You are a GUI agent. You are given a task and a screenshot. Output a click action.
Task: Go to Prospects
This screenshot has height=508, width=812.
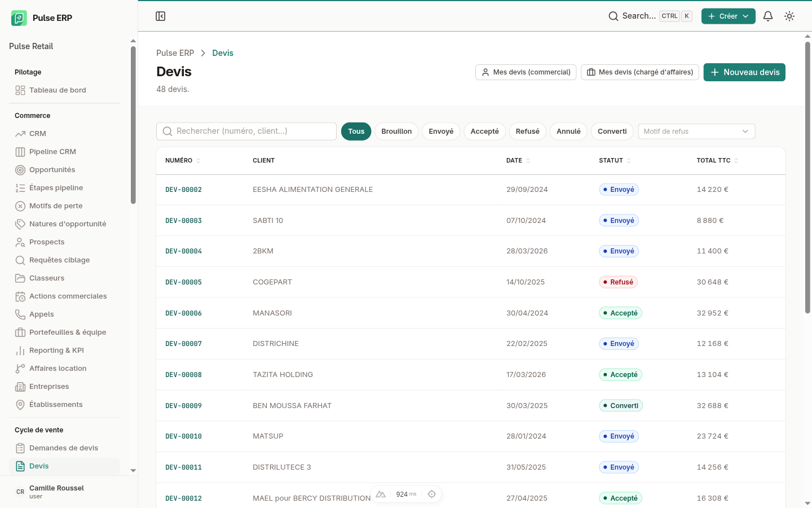(x=64, y=242)
